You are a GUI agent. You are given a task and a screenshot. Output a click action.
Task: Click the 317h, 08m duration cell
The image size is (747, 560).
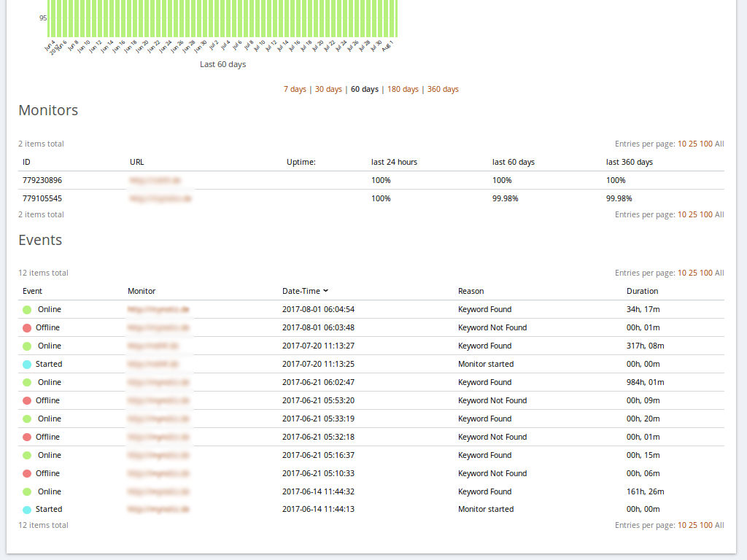click(645, 346)
